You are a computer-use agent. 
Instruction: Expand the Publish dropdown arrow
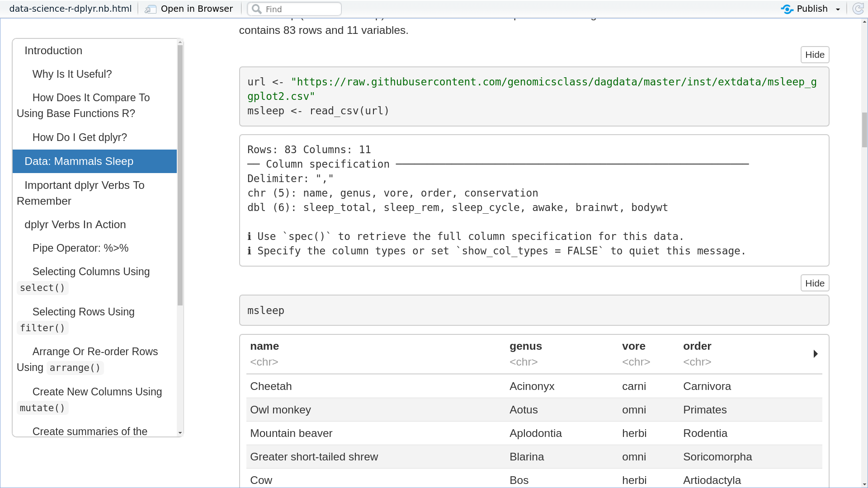tap(838, 8)
